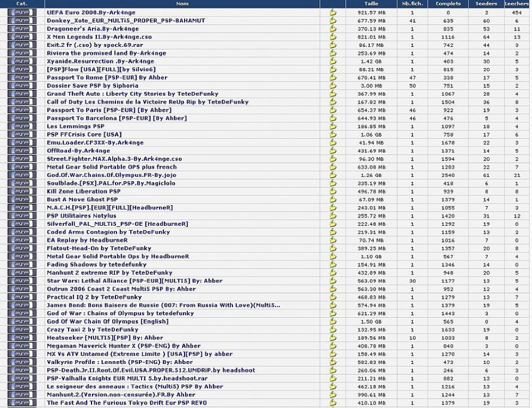Click download icon for Crazy Taxi 2

(333, 330)
